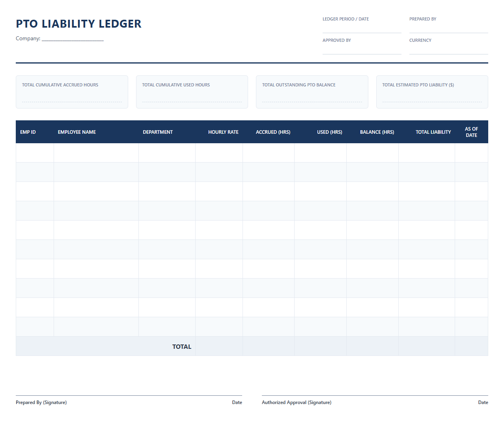504x421 pixels.
Task: Click the TOTAL LIABILITY column header
Action: (427, 132)
